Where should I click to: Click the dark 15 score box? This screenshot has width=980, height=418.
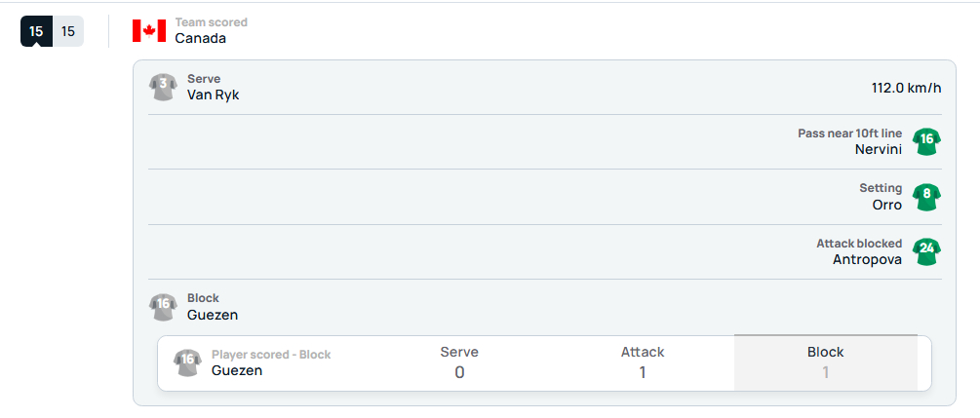coord(36,31)
